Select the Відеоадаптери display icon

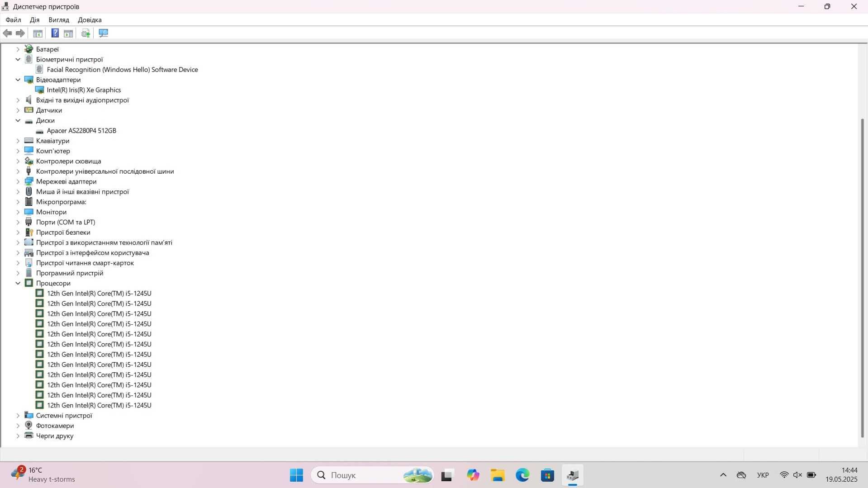(29, 80)
